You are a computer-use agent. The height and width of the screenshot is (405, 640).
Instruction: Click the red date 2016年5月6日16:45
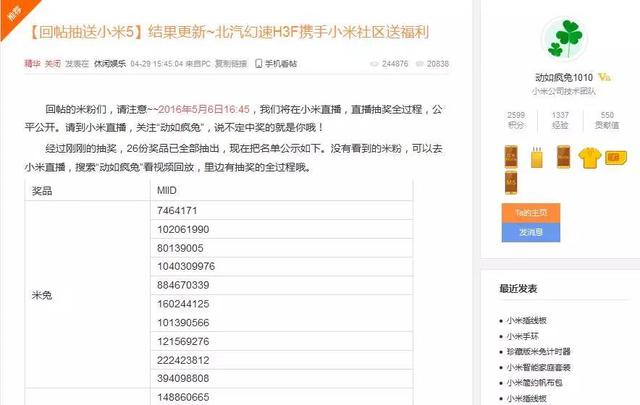pos(204,109)
